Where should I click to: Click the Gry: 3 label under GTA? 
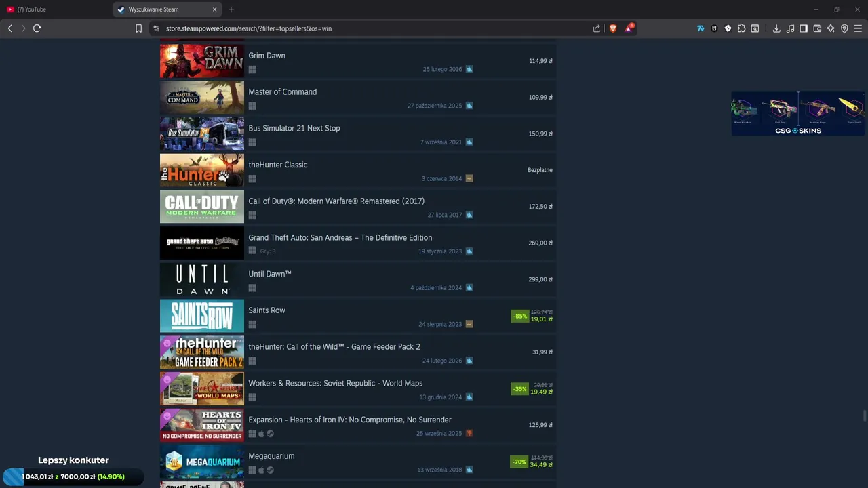pos(268,251)
